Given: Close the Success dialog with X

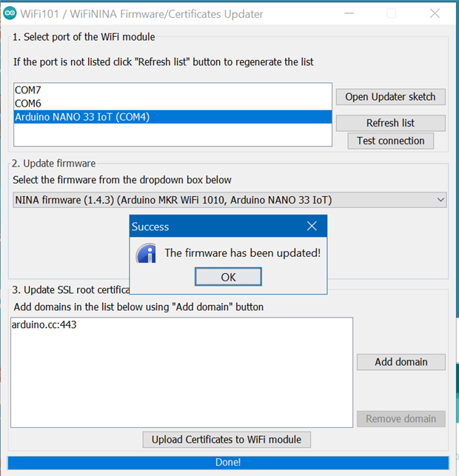Looking at the screenshot, I should [x=312, y=227].
